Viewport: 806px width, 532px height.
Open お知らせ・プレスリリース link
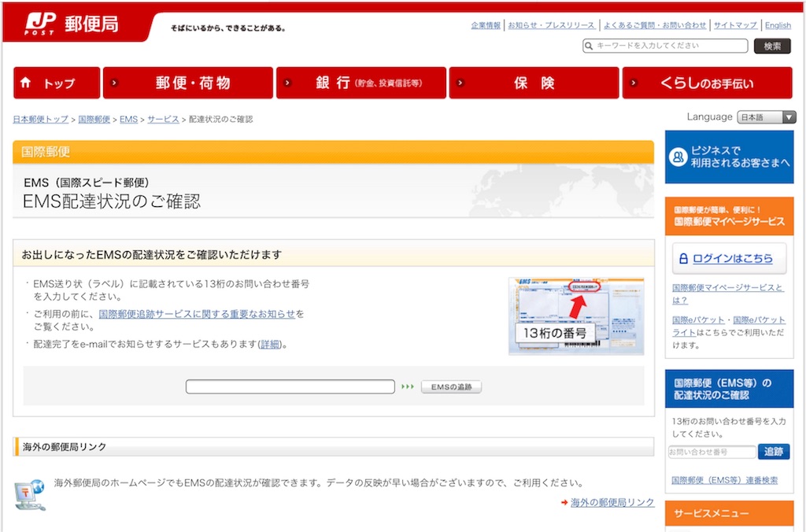click(x=551, y=25)
